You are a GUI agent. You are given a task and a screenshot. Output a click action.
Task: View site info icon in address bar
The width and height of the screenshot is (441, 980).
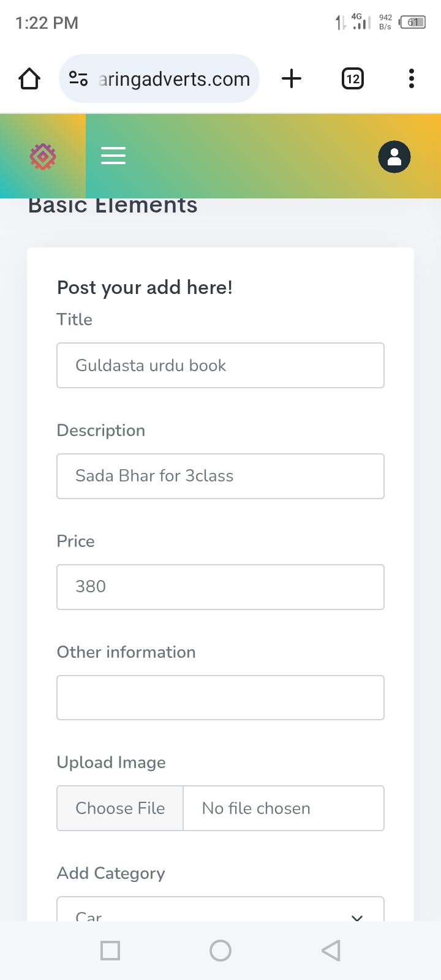pos(78,78)
